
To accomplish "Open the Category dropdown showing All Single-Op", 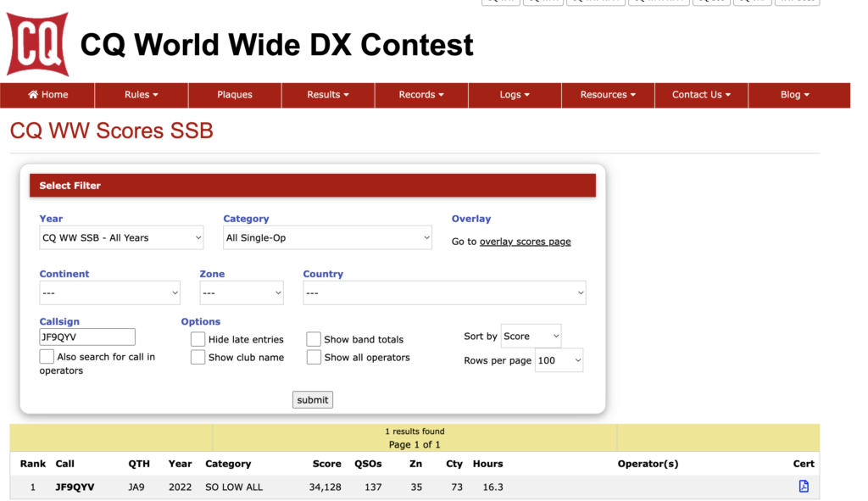I will pyautogui.click(x=327, y=237).
